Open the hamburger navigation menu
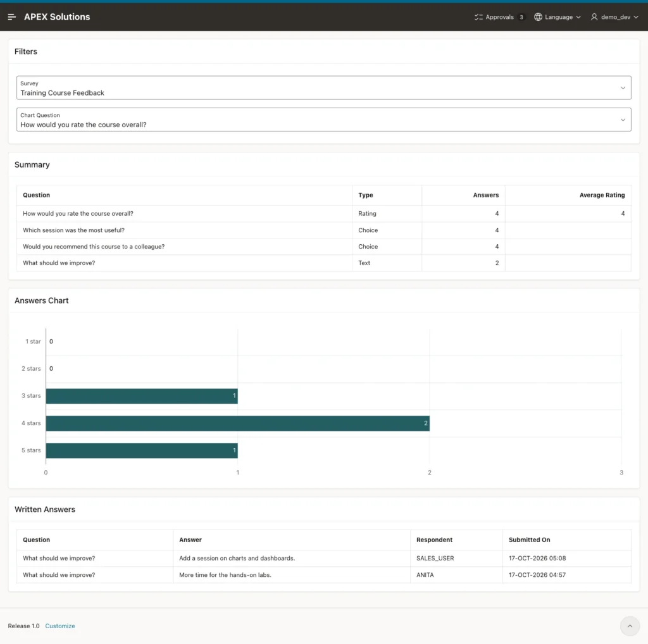 pos(11,17)
